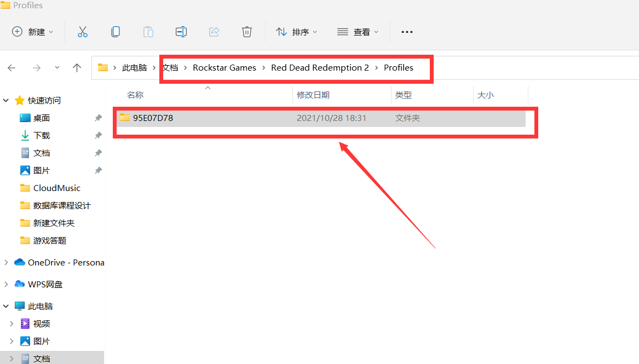Image resolution: width=639 pixels, height=364 pixels.
Task: Collapse the 此电脑 tree node
Action: [x=6, y=306]
